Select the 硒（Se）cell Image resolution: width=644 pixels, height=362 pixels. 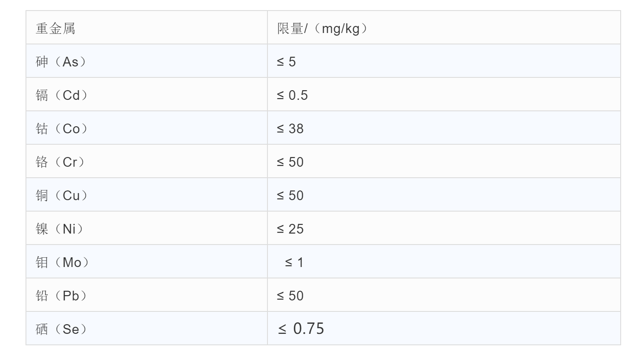coord(61,329)
